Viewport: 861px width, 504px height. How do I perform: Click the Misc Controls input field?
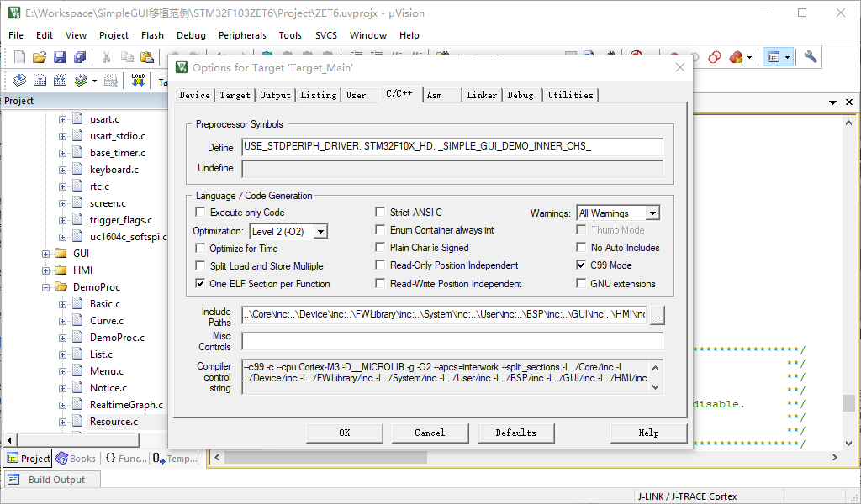click(x=452, y=341)
